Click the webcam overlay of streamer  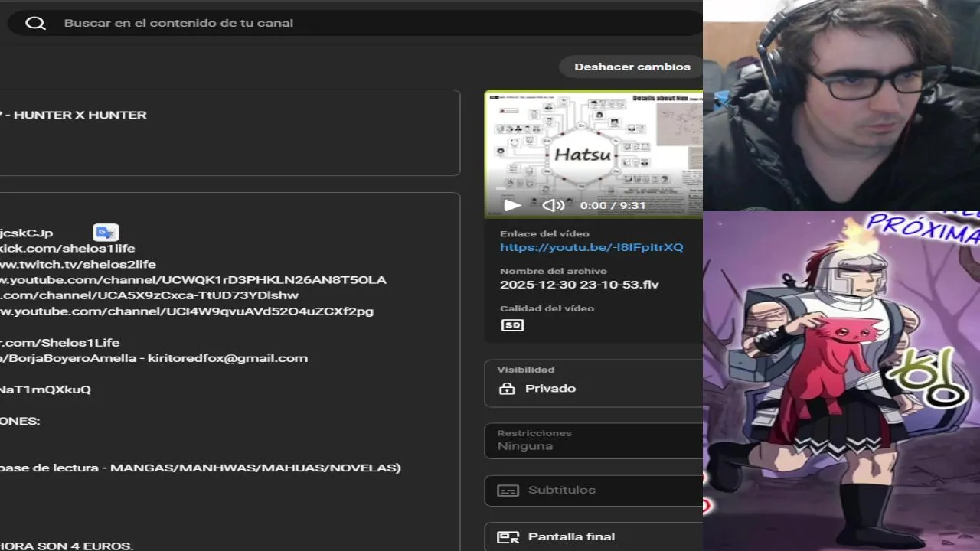point(841,106)
